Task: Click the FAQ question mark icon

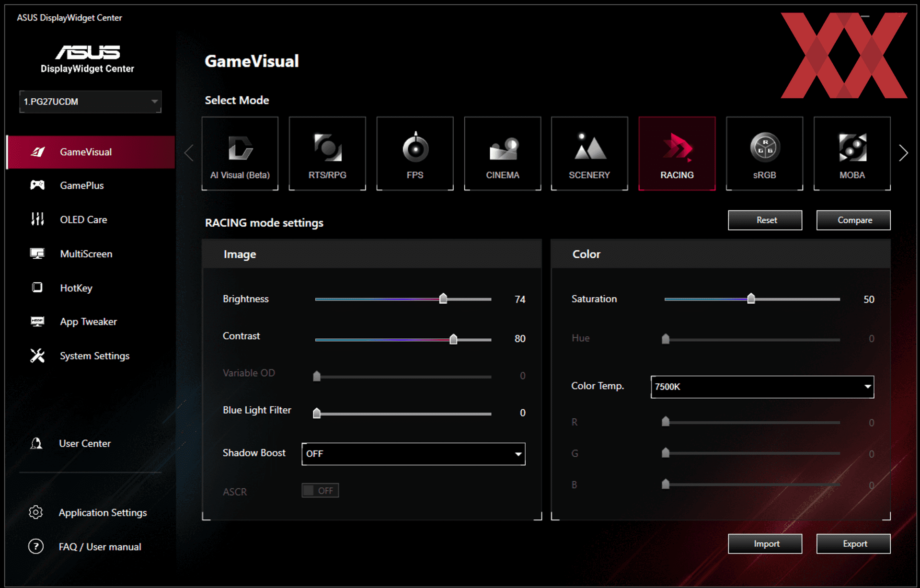Action: pyautogui.click(x=36, y=546)
